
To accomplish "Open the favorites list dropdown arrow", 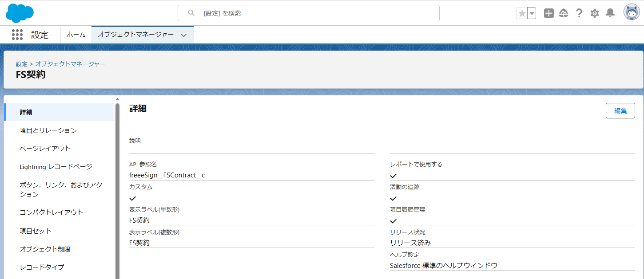I will (x=532, y=13).
